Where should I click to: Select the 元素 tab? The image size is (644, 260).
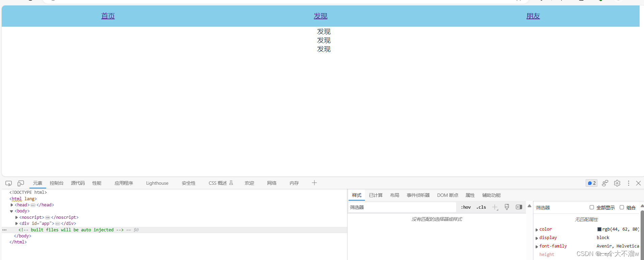click(37, 183)
